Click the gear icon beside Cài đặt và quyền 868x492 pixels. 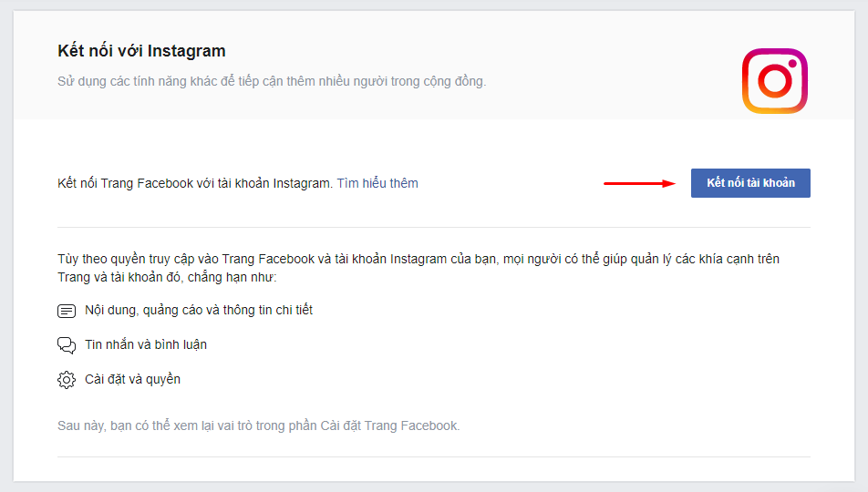(x=67, y=380)
